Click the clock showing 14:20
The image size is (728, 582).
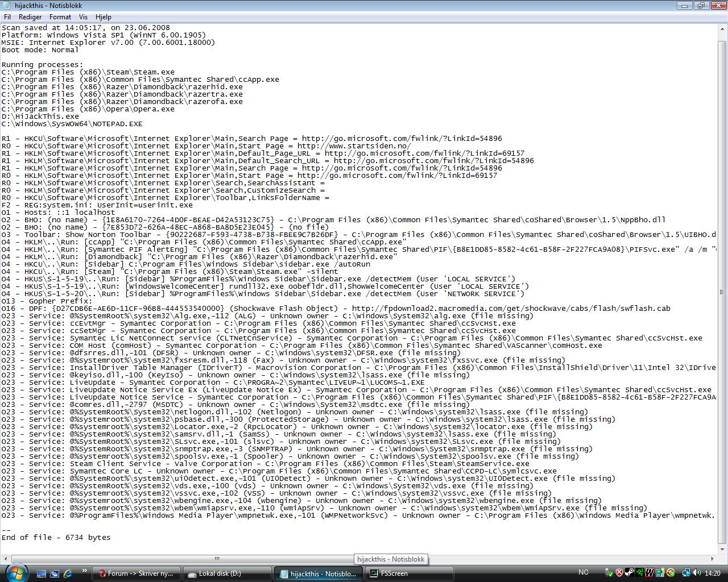coord(712,573)
